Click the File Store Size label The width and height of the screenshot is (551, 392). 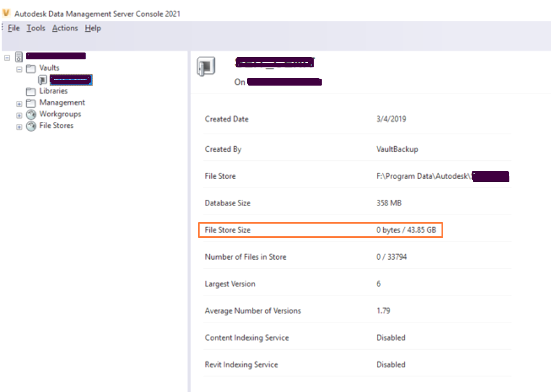click(228, 230)
